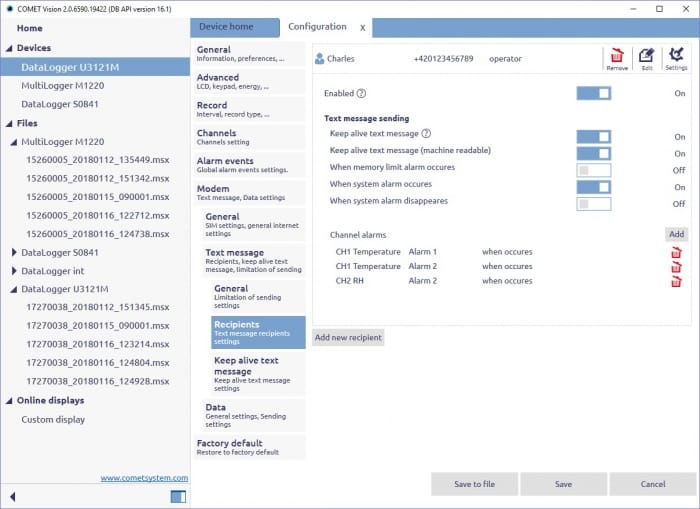Select file 17270038_20180116_124804.msx

click(97, 363)
